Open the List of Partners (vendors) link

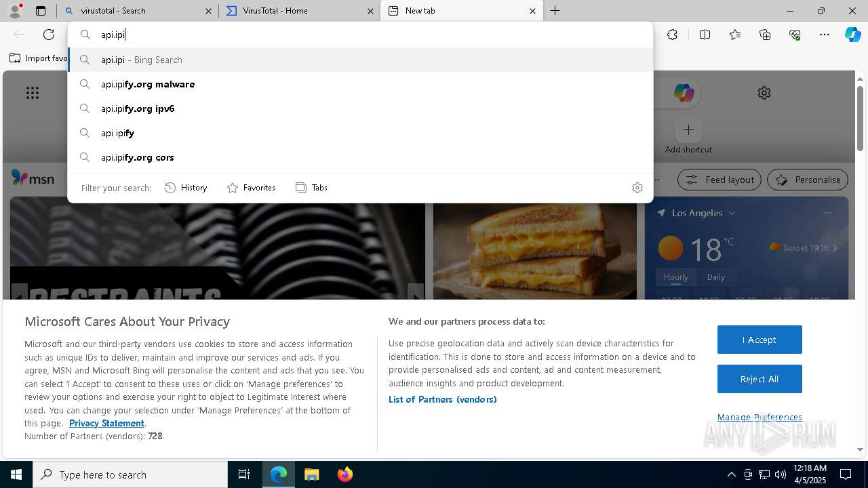click(443, 399)
